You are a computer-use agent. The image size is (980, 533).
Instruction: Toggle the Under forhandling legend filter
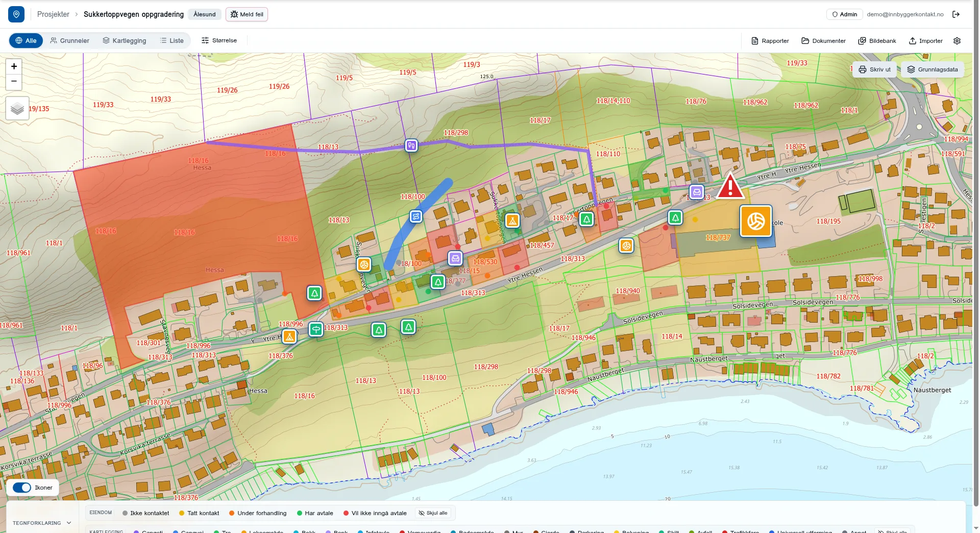(x=258, y=513)
